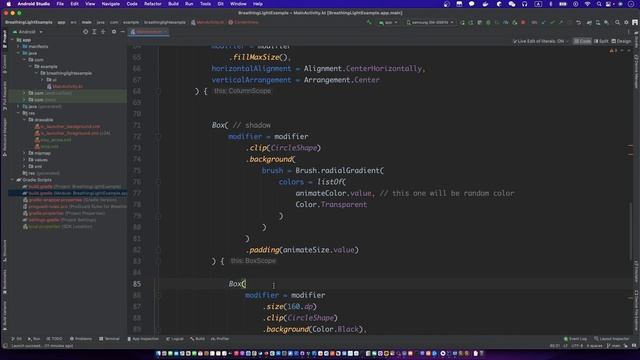Open the Git tool window
The image size is (640, 360).
[17, 339]
